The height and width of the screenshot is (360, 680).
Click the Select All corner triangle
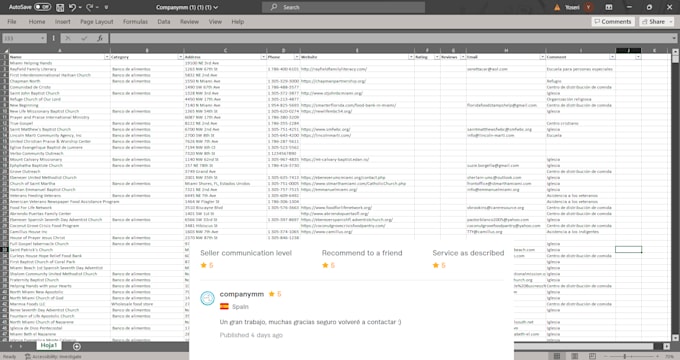click(x=5, y=51)
